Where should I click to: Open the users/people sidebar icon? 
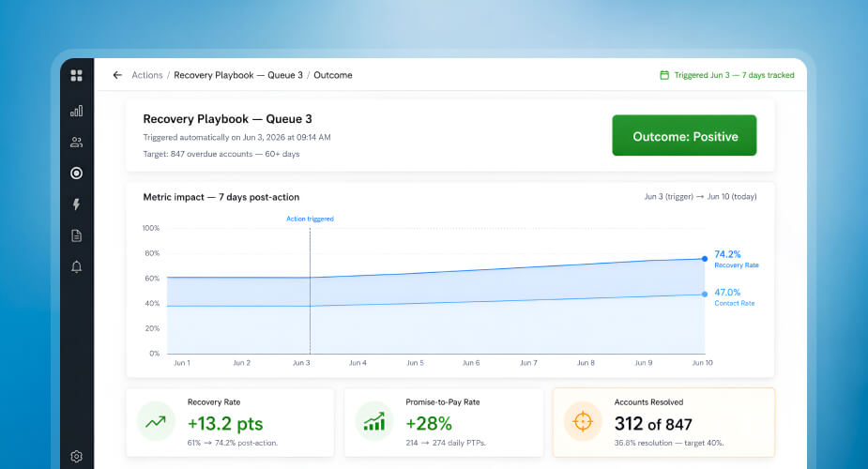(x=76, y=143)
